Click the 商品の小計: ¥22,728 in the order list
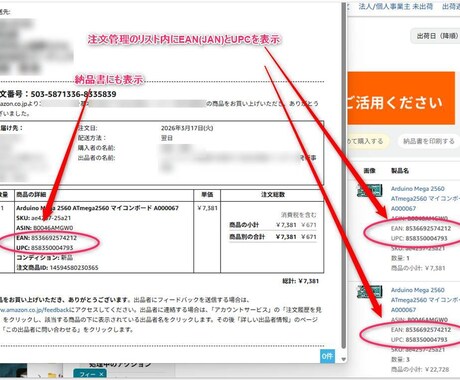This screenshot has height=380, width=460. point(420,369)
